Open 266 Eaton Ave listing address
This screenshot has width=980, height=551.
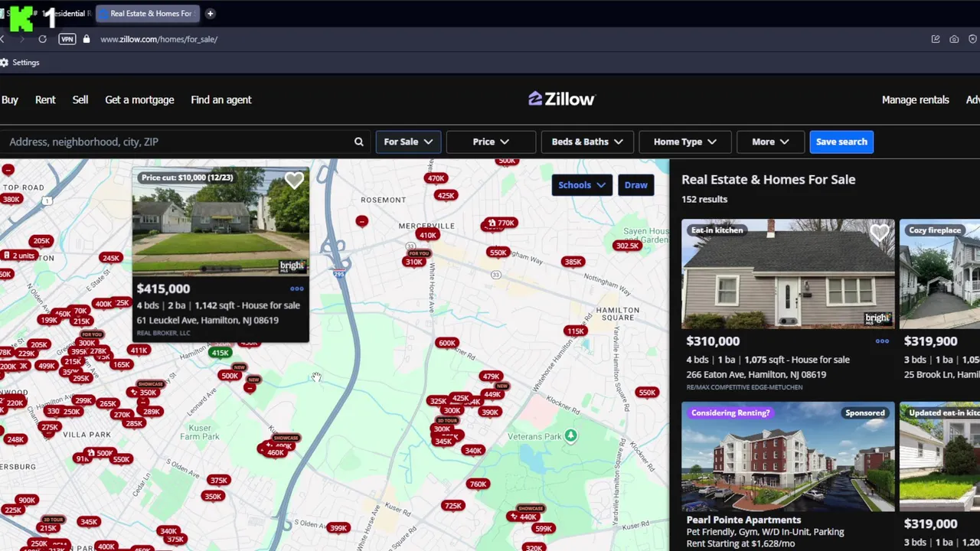756,374
